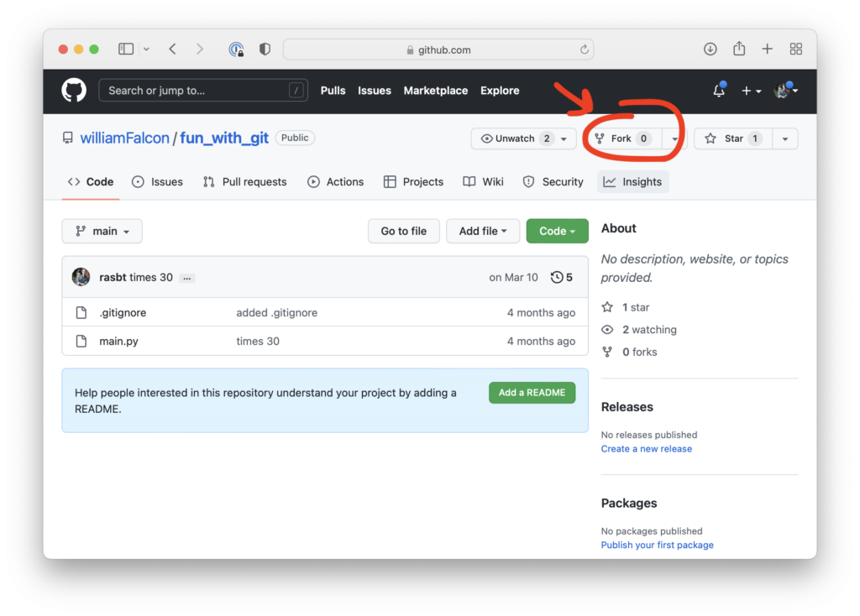The image size is (860, 616).
Task: Click the Add a README button
Action: click(532, 392)
